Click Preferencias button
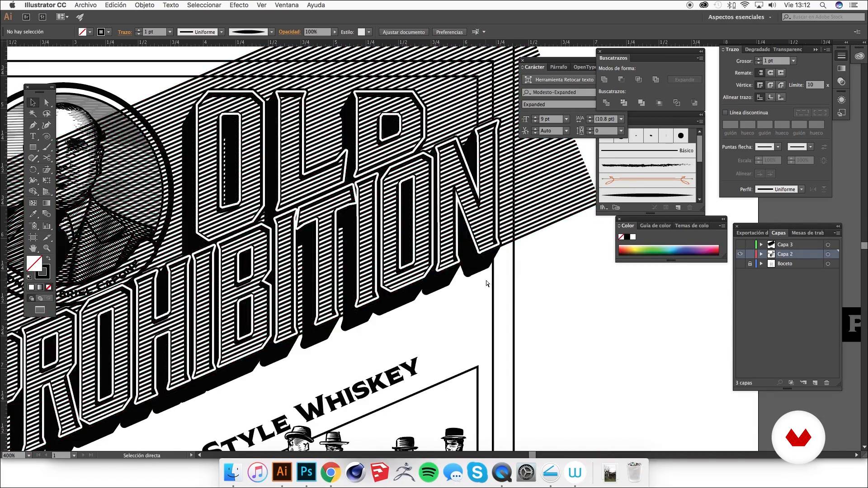This screenshot has height=488, width=868. (x=449, y=32)
